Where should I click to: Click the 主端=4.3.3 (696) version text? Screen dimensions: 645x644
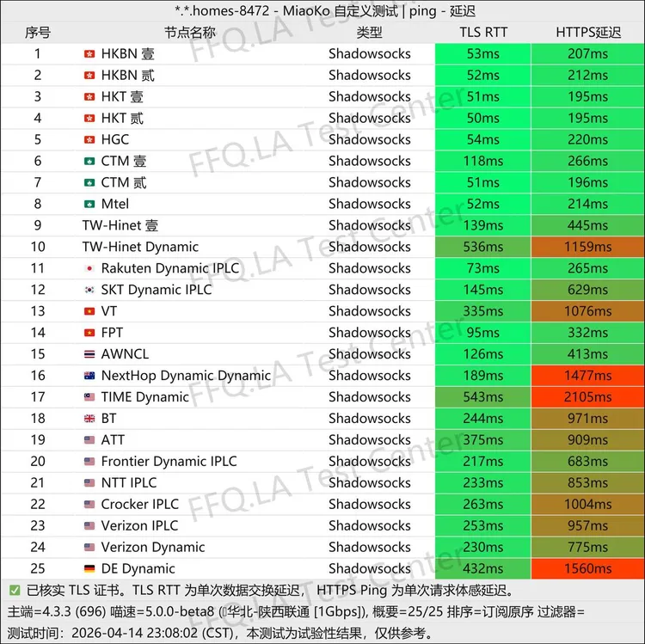[57, 612]
